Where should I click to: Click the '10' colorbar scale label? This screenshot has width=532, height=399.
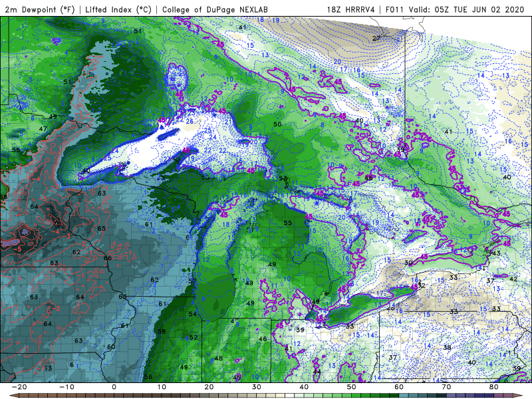click(162, 387)
